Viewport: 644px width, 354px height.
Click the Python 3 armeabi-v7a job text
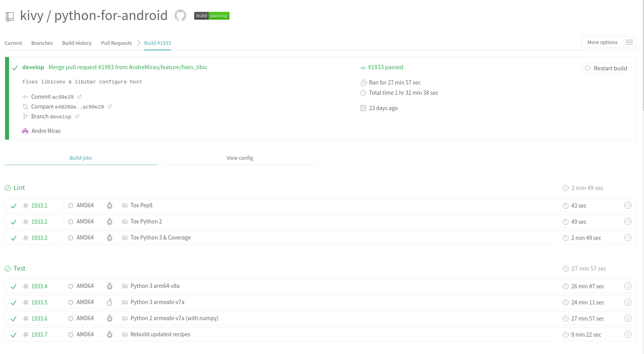click(158, 302)
